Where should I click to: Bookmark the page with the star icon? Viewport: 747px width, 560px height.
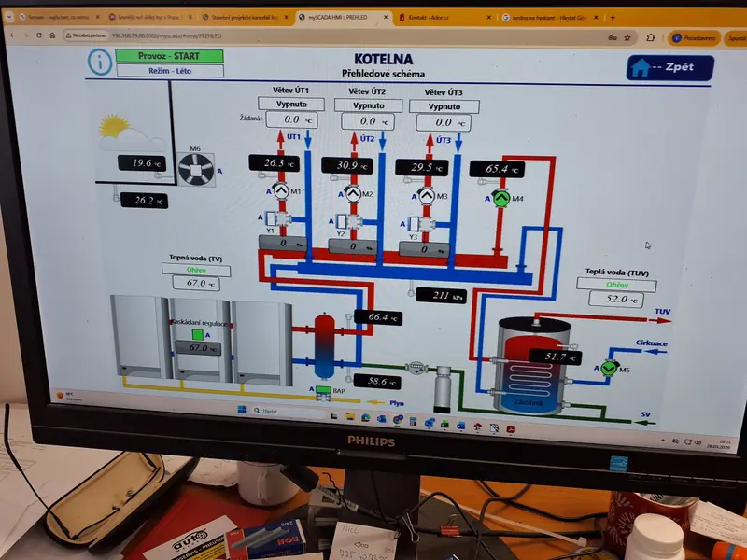[x=627, y=37]
